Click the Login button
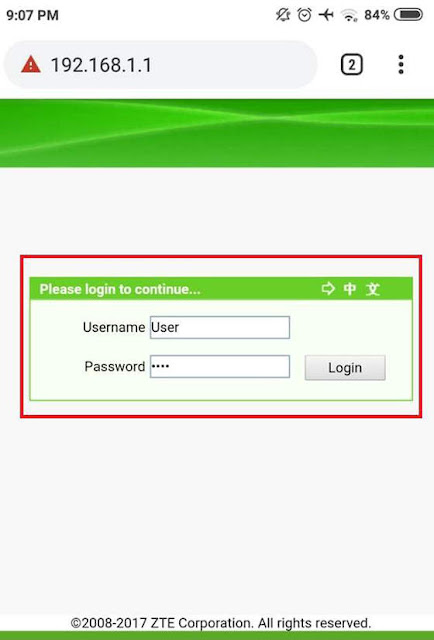Viewport: 434px width, 640px height. pos(345,368)
